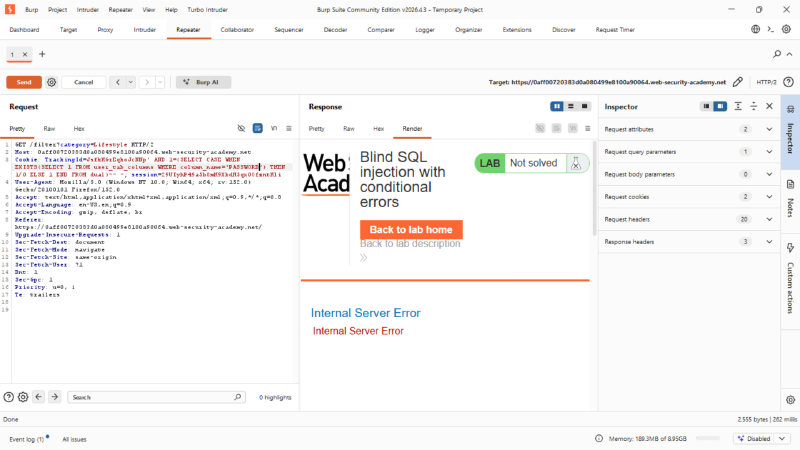Toggle hide non-printable in request
Screen dimensions: 800x450
(241, 128)
